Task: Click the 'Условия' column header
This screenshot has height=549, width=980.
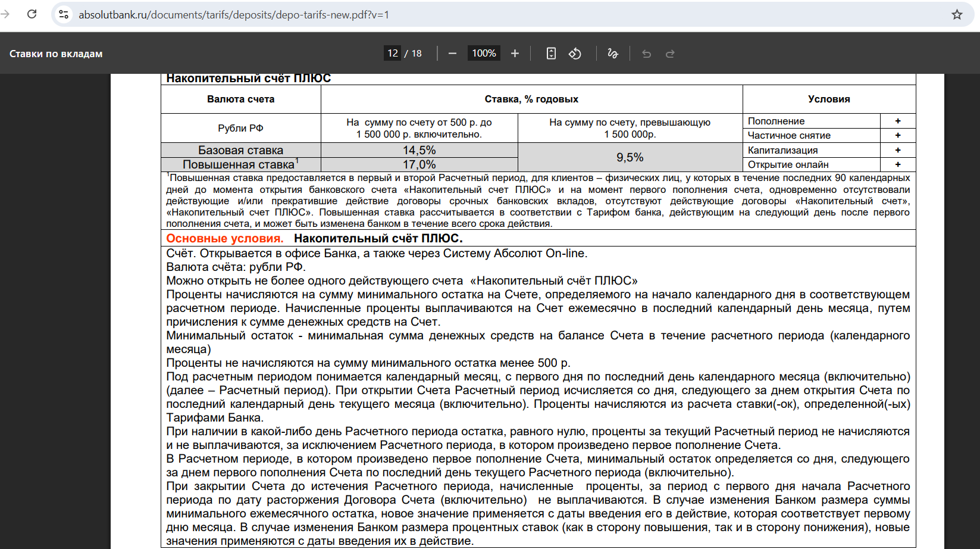Action: pos(829,99)
